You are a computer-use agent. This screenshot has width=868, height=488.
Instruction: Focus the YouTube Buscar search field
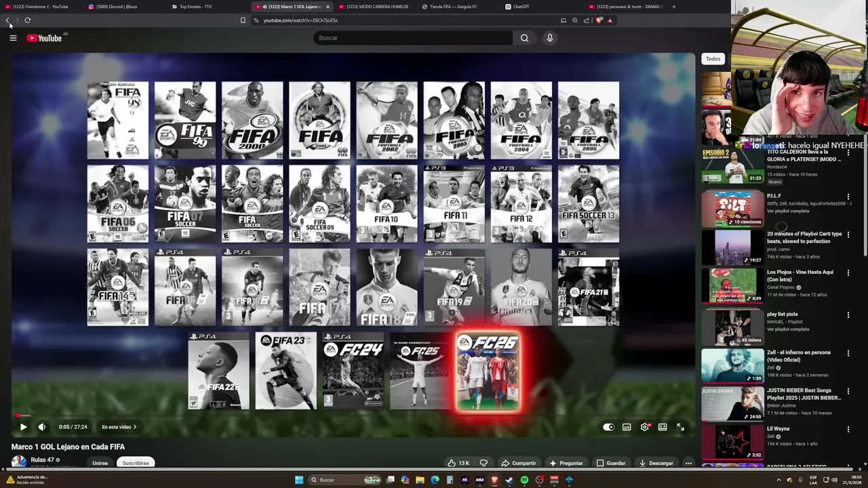412,38
